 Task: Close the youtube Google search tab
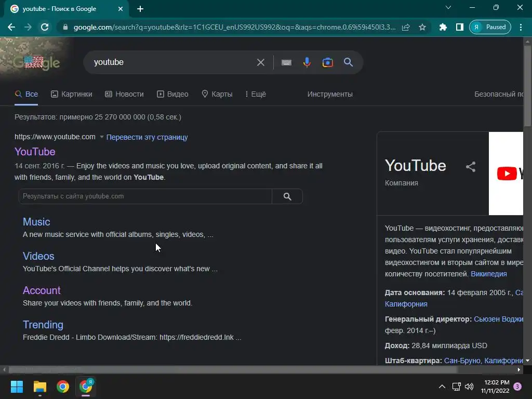pyautogui.click(x=121, y=9)
